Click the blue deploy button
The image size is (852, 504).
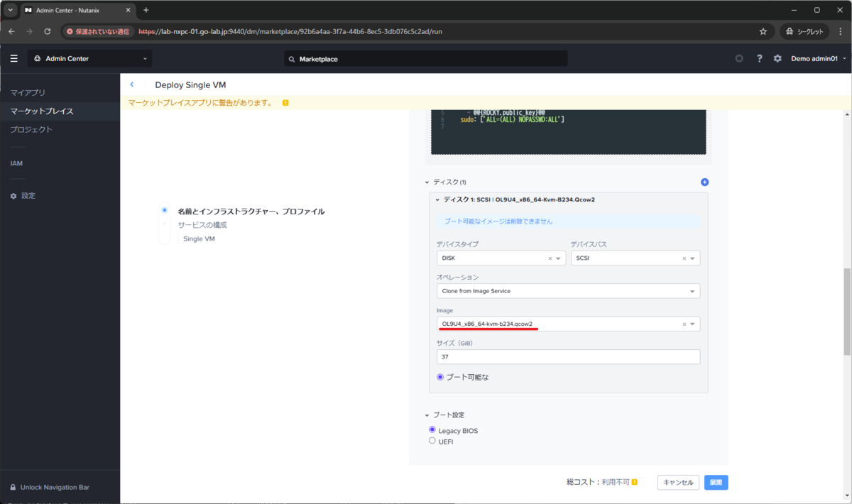coord(716,482)
